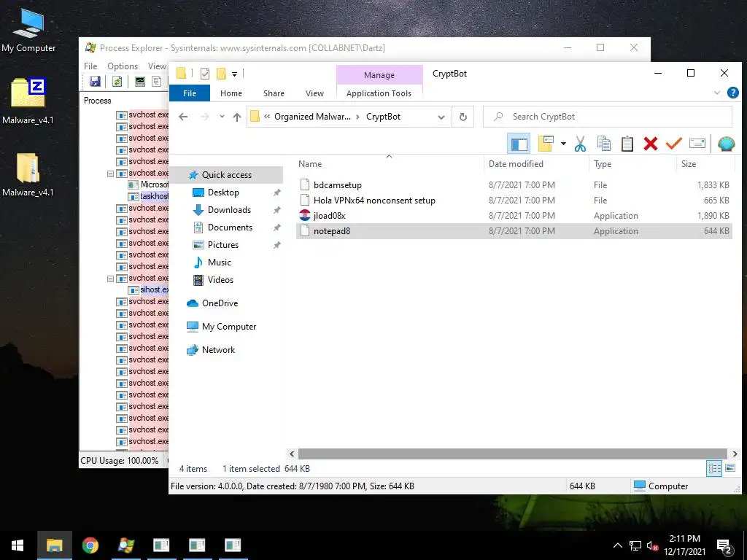747x560 pixels.
Task: Open Desktop in navigation pane
Action: coord(223,192)
